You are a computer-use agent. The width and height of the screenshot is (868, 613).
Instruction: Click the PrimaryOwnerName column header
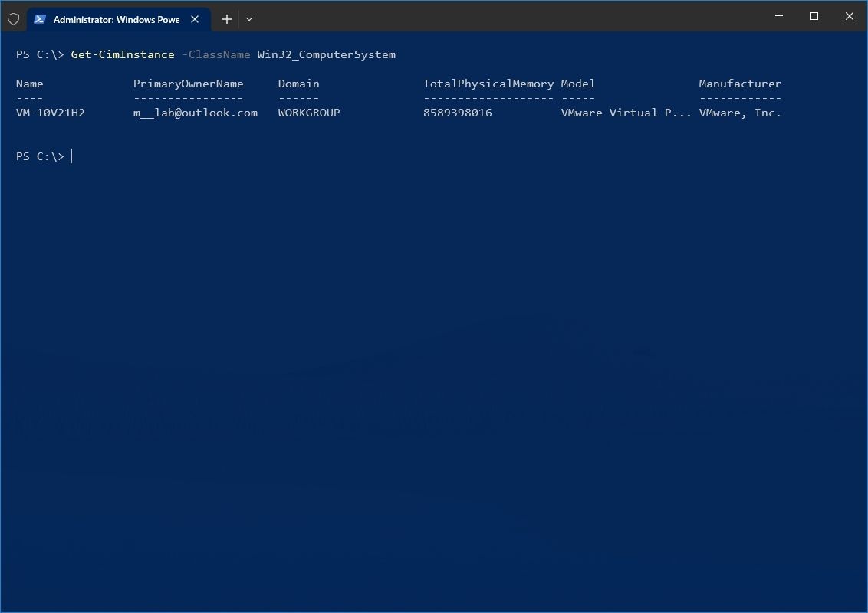click(189, 84)
